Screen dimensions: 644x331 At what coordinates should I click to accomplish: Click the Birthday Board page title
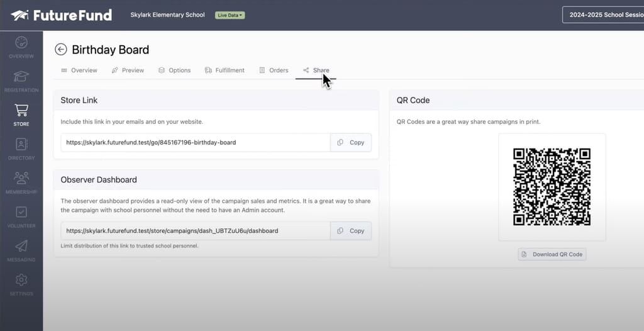click(111, 50)
